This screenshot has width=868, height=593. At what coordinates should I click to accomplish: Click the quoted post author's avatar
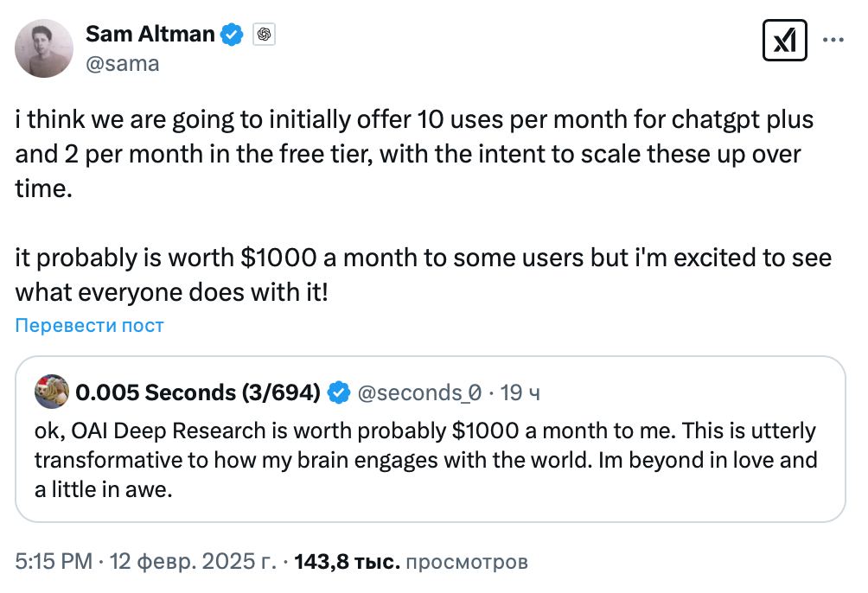click(51, 392)
